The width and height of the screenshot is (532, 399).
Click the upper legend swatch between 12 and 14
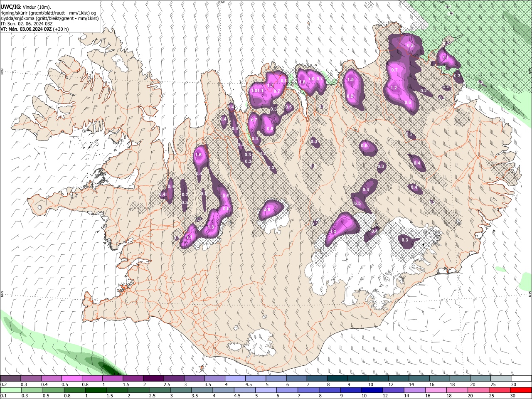399,379
